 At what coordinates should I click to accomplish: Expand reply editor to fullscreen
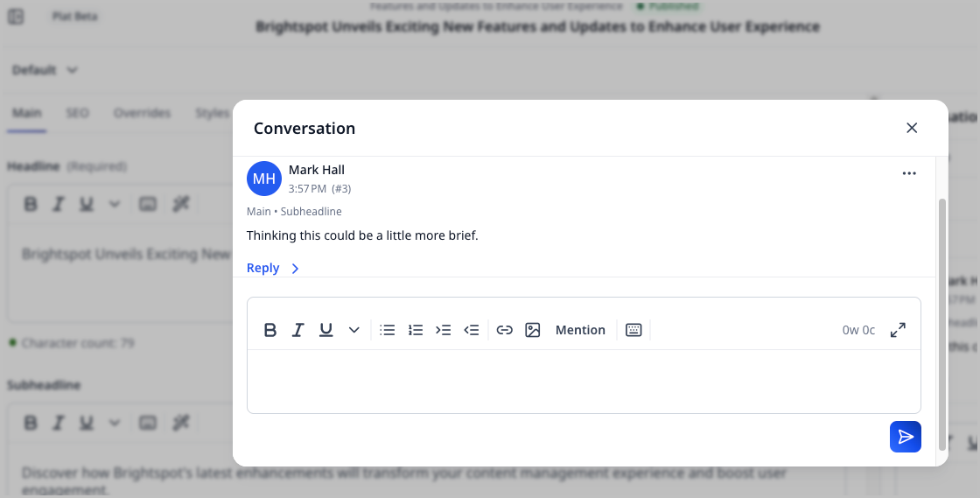[x=898, y=330]
